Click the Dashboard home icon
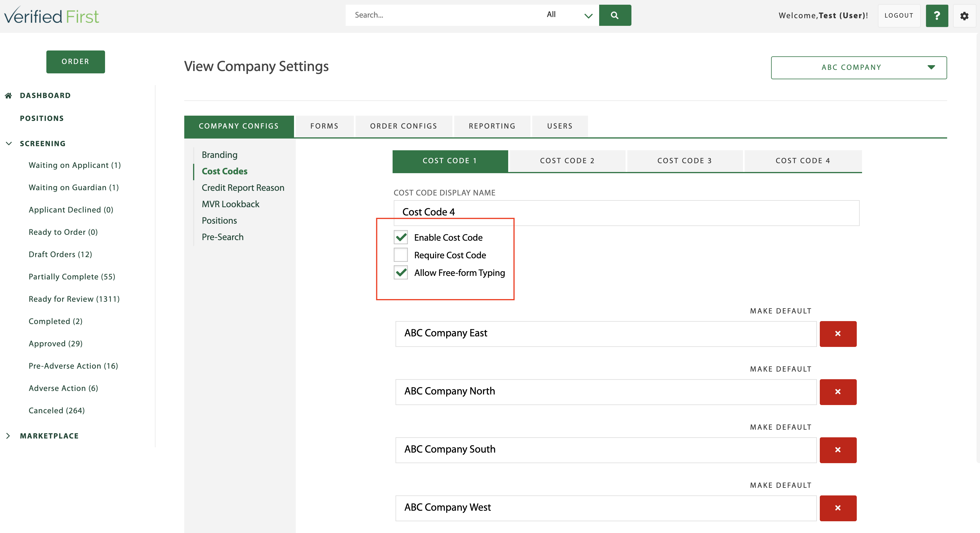980x533 pixels. tap(9, 95)
